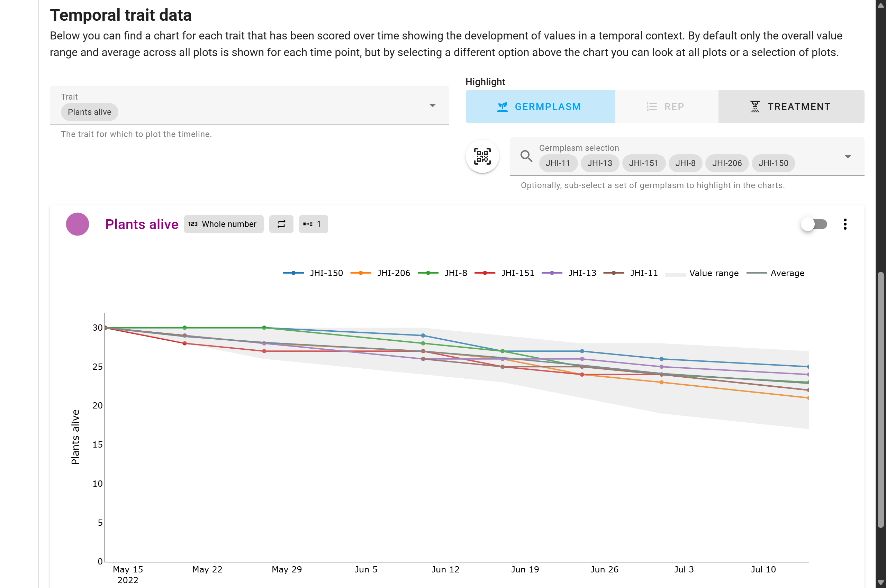Click the germplasm plant icon on Highlight bar
The height and width of the screenshot is (588, 886).
point(503,107)
